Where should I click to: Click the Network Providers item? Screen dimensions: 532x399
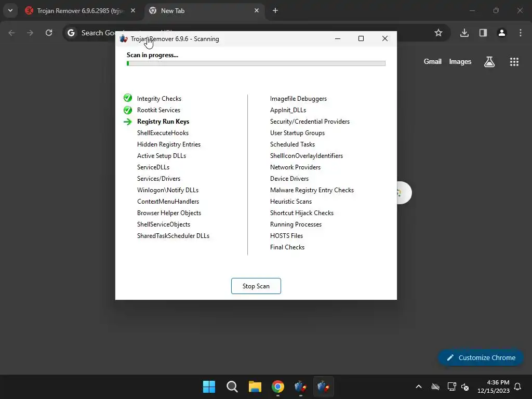(x=295, y=167)
